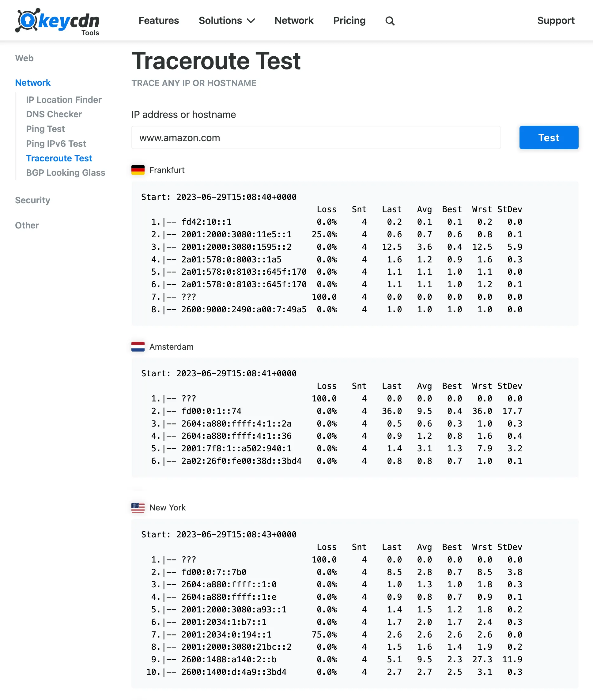Open the Support link

tap(556, 21)
